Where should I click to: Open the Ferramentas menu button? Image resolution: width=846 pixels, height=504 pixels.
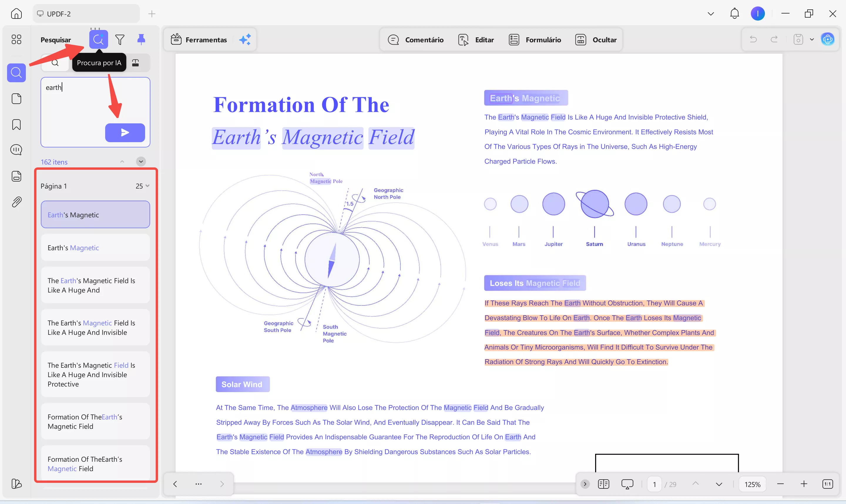[199, 40]
